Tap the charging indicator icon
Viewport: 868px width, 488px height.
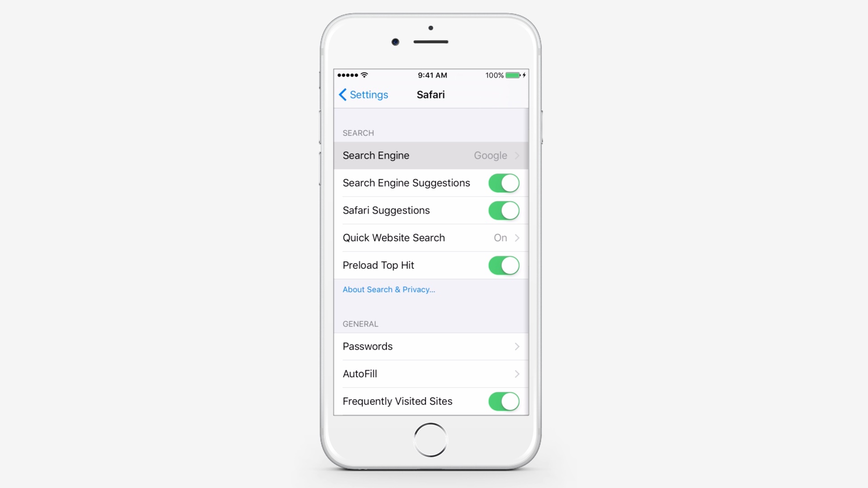[524, 75]
